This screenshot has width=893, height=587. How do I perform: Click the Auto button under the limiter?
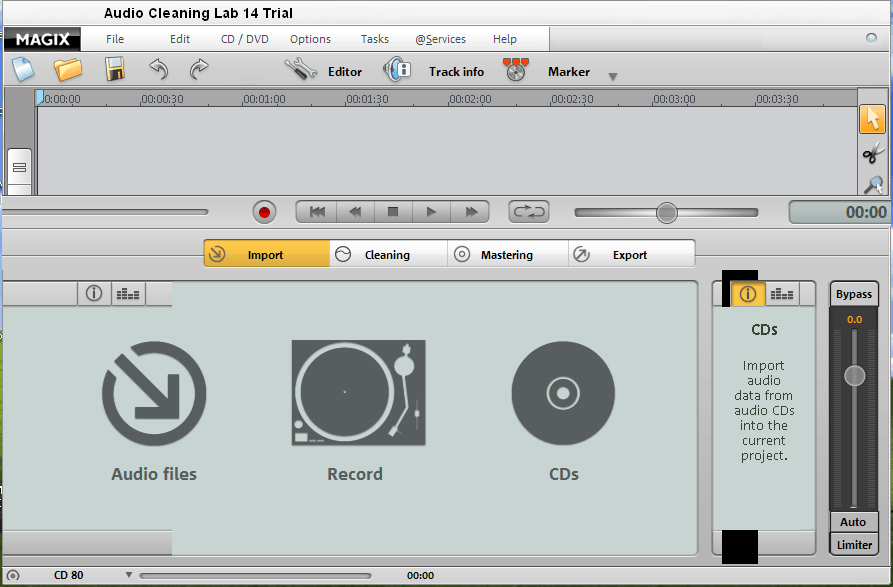click(x=853, y=522)
